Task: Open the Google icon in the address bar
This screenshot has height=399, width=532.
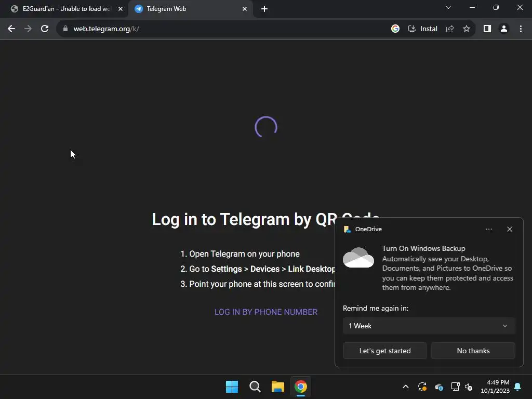Action: pyautogui.click(x=395, y=29)
